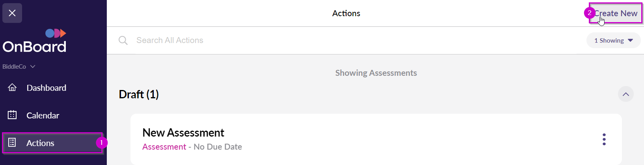Screen dimensions: 644x165
Task: Click the pink Assessment type link
Action: pyautogui.click(x=164, y=147)
